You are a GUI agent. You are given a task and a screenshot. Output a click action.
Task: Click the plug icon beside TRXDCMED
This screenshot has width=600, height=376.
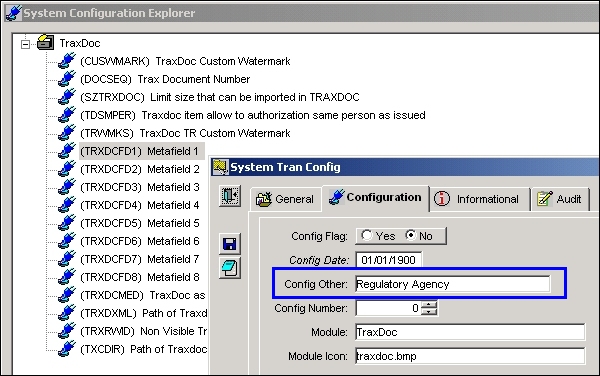click(x=67, y=295)
